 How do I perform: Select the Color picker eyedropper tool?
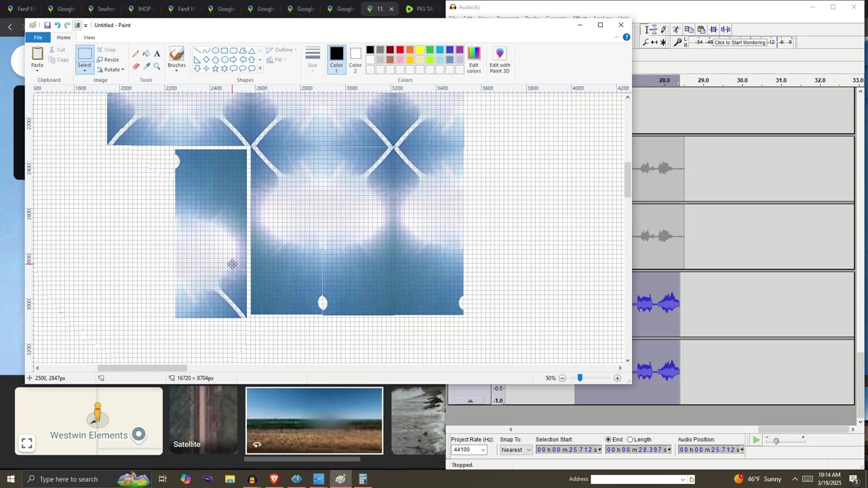[x=146, y=66]
